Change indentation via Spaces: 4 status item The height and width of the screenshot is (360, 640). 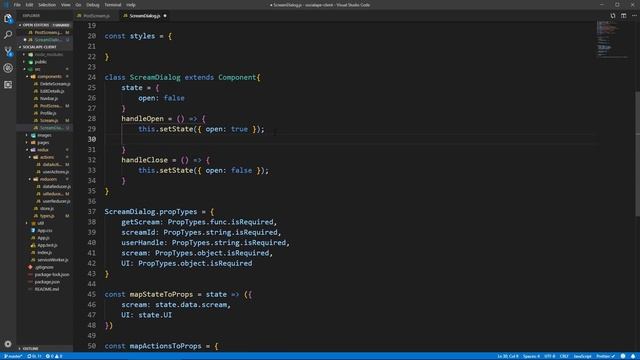click(x=531, y=356)
